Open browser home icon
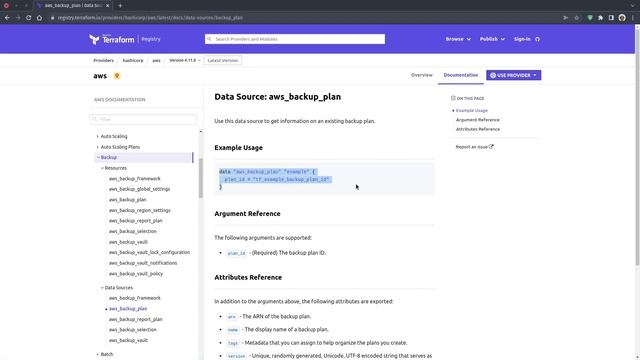This screenshot has width=640, height=360. point(39,18)
